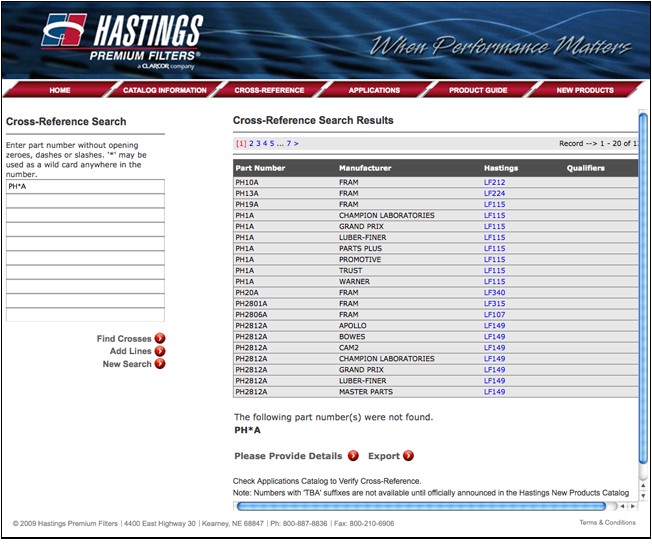652x555 pixels.
Task: Click the scroll-left arrow of results pane
Action: pyautogui.click(x=622, y=506)
